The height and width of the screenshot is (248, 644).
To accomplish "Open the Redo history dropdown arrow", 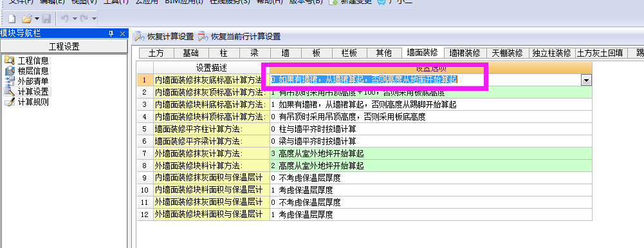I will tap(95, 19).
